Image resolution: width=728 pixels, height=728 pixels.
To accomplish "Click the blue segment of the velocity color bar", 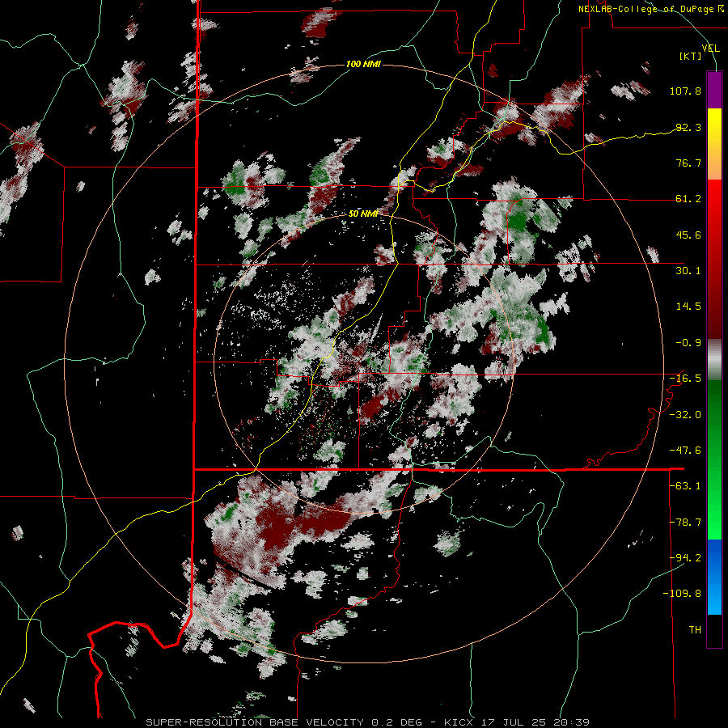I will tap(714, 577).
